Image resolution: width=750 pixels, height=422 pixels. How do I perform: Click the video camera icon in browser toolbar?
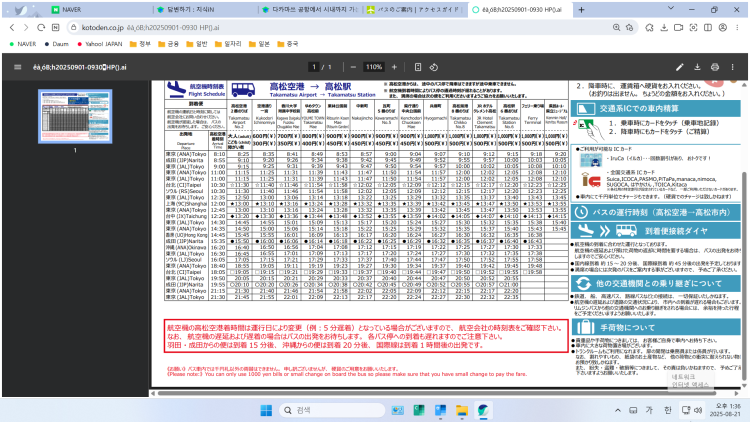pos(678,28)
